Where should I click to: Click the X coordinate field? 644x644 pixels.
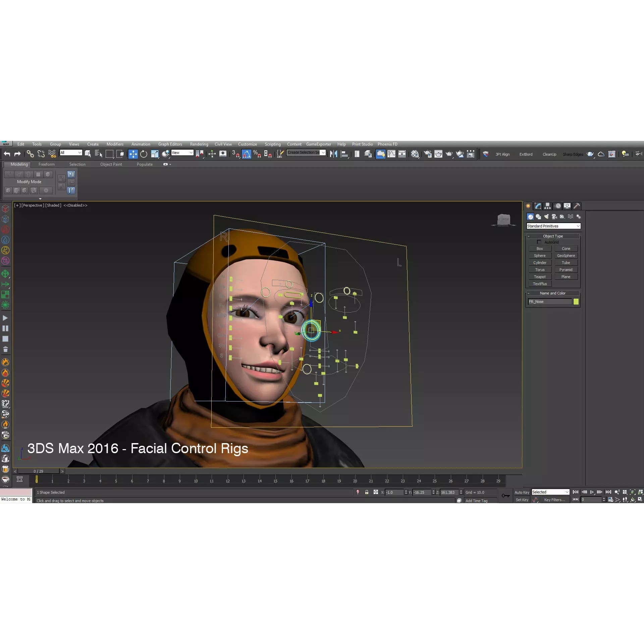coord(394,492)
